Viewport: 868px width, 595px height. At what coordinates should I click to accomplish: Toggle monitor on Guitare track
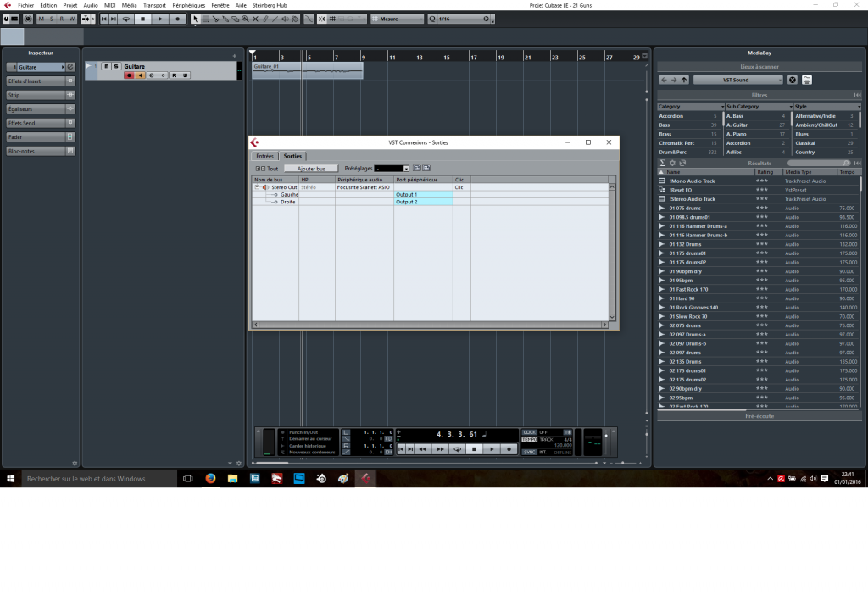[140, 75]
